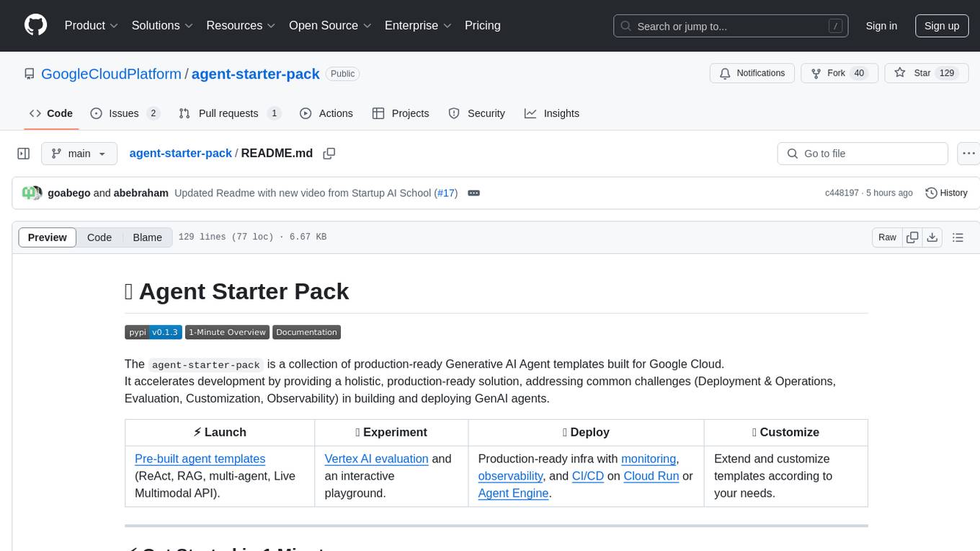Screen dimensions: 980x551
Task: Follow the observability link
Action: point(511,476)
